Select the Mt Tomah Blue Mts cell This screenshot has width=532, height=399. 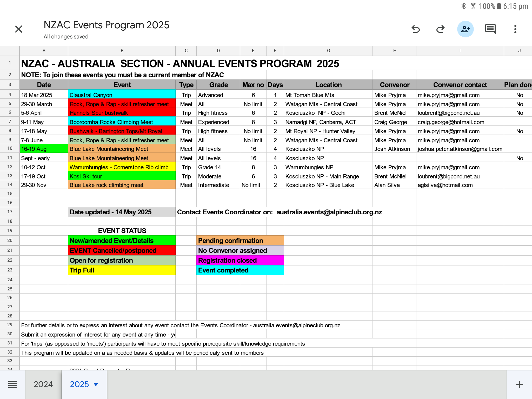(x=328, y=95)
